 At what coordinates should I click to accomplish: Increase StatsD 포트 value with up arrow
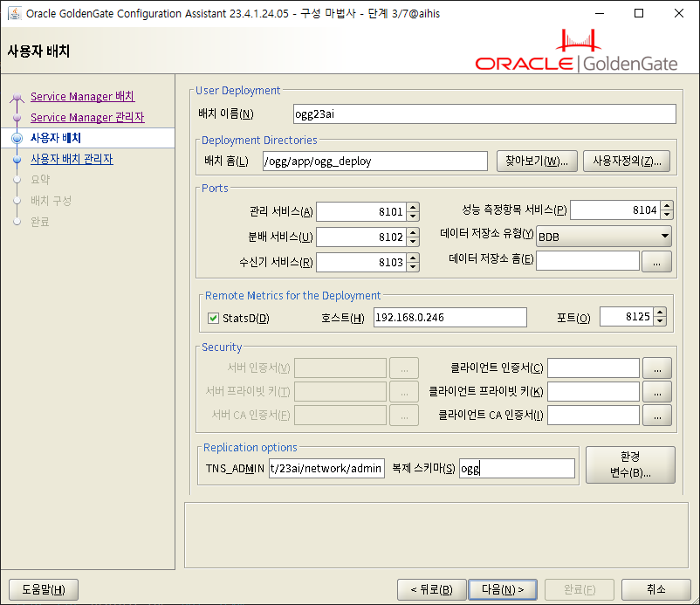(x=660, y=312)
